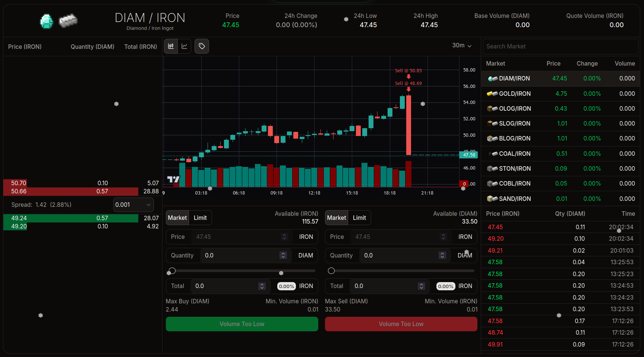This screenshot has width=644, height=357.
Task: Click the sell Quantity stepper arrows
Action: coord(442,256)
